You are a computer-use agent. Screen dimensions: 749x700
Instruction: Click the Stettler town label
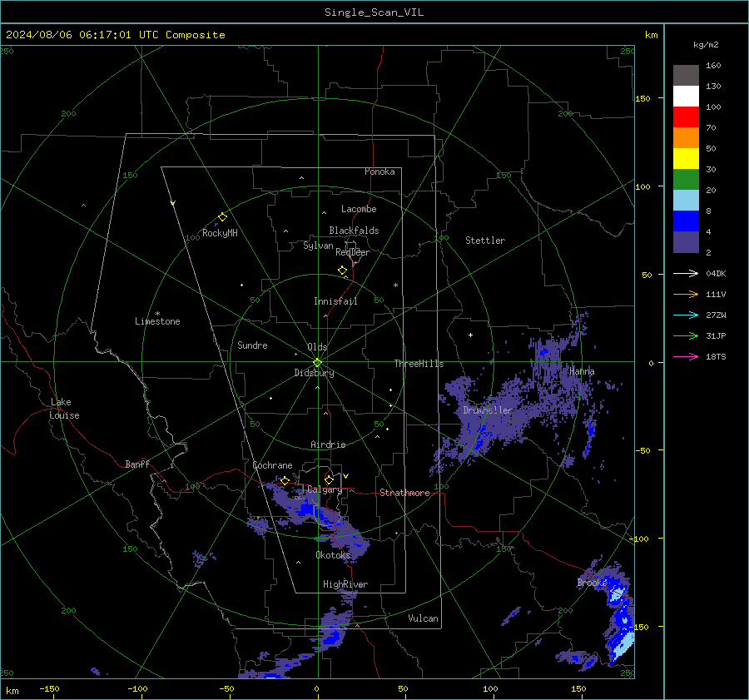(x=485, y=241)
